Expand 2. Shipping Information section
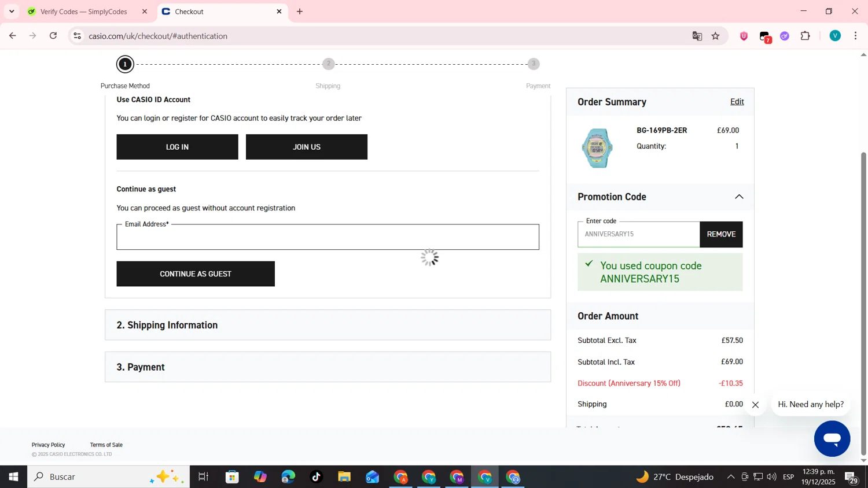This screenshot has height=488, width=868. (328, 325)
